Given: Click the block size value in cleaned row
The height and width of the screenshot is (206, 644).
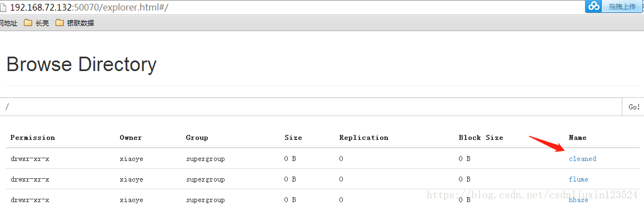Looking at the screenshot, I should tap(465, 159).
